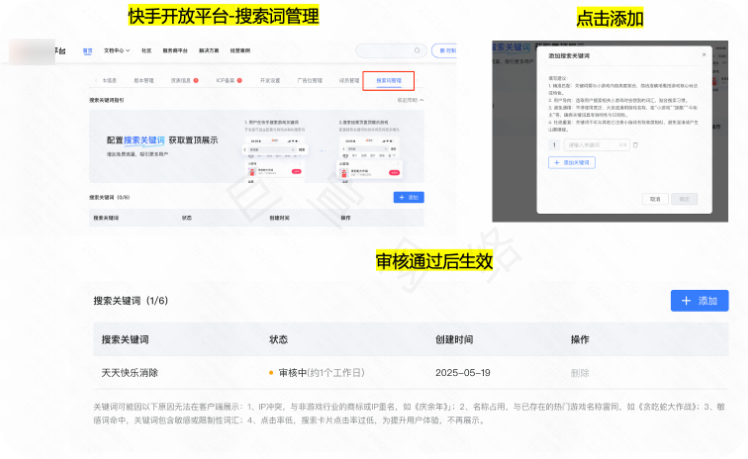748x459 pixels.
Task: Open the 搜索词管理 tab
Action: [x=389, y=81]
